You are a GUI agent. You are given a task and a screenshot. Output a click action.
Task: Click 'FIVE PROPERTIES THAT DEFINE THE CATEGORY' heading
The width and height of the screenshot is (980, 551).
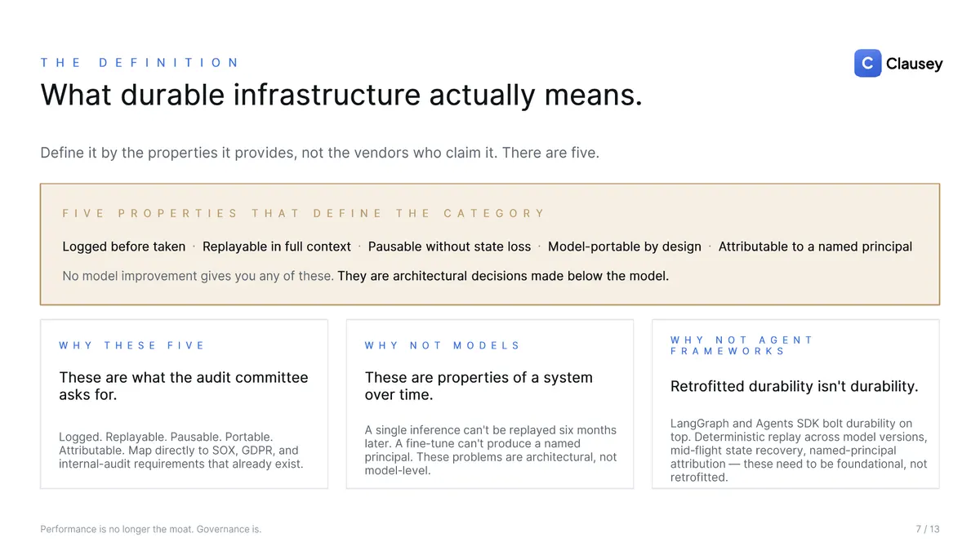(x=303, y=213)
